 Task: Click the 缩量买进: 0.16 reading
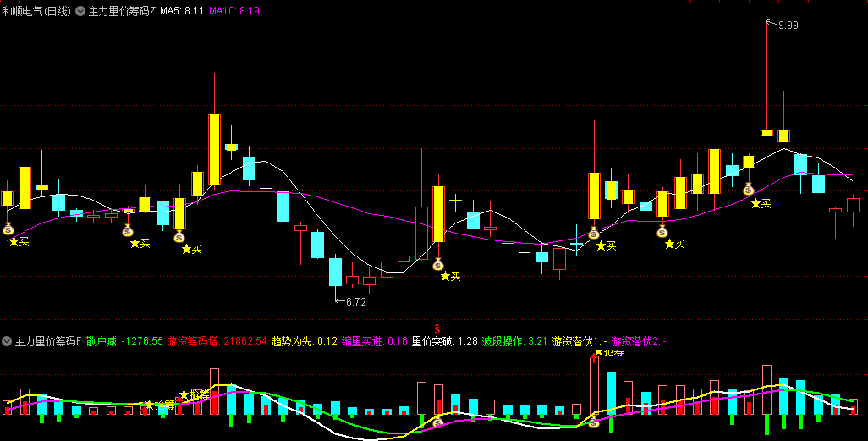click(x=375, y=341)
